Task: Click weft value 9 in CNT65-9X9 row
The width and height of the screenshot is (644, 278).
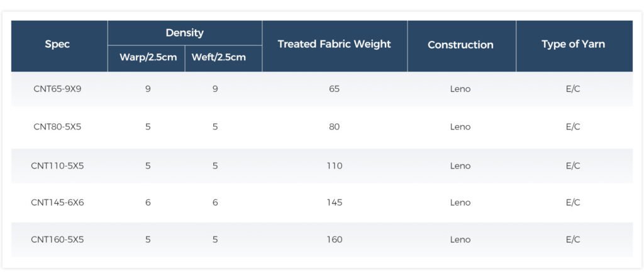Action: [215, 89]
